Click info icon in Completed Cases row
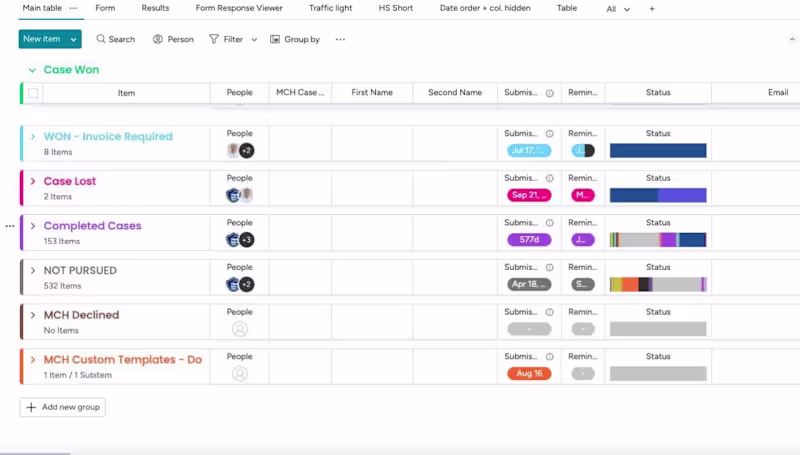 pos(549,223)
